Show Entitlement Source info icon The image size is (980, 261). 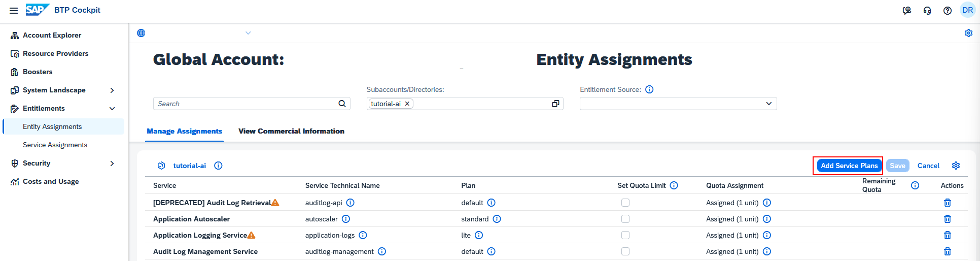click(649, 89)
